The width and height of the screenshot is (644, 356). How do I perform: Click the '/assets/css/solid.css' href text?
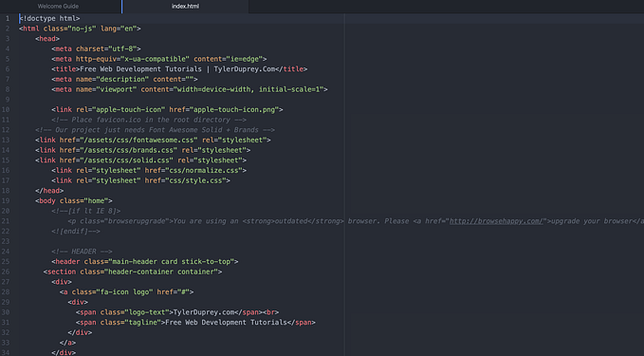click(x=126, y=160)
